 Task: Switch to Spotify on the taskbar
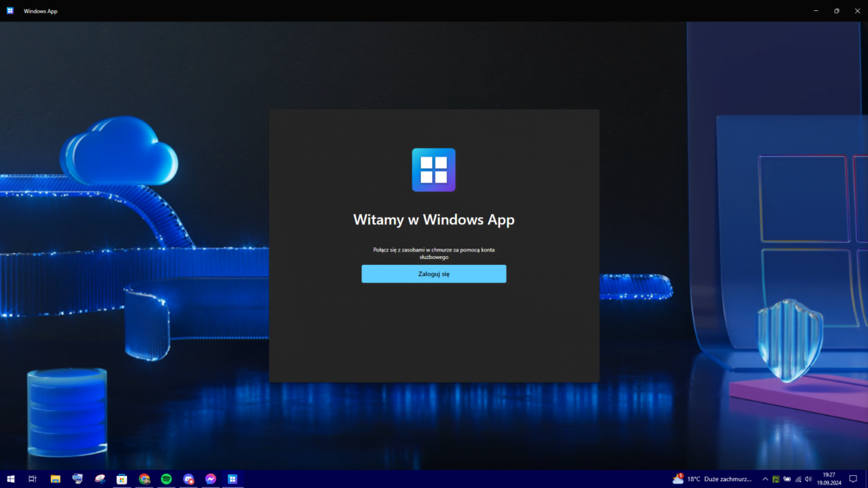166,479
